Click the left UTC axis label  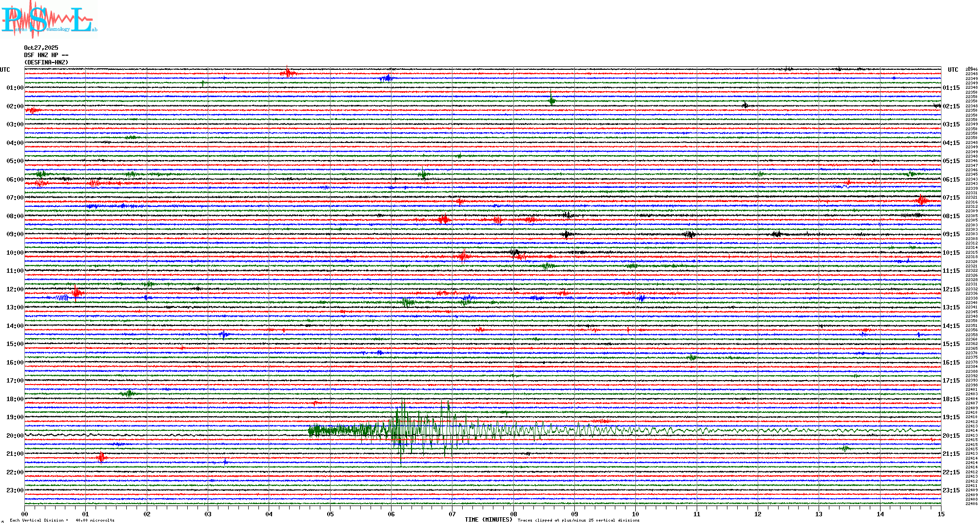click(5, 70)
